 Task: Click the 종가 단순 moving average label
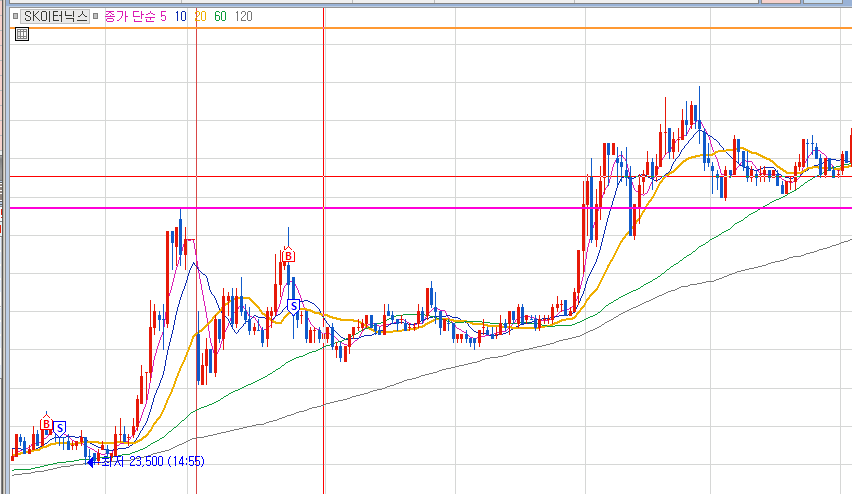coord(130,16)
